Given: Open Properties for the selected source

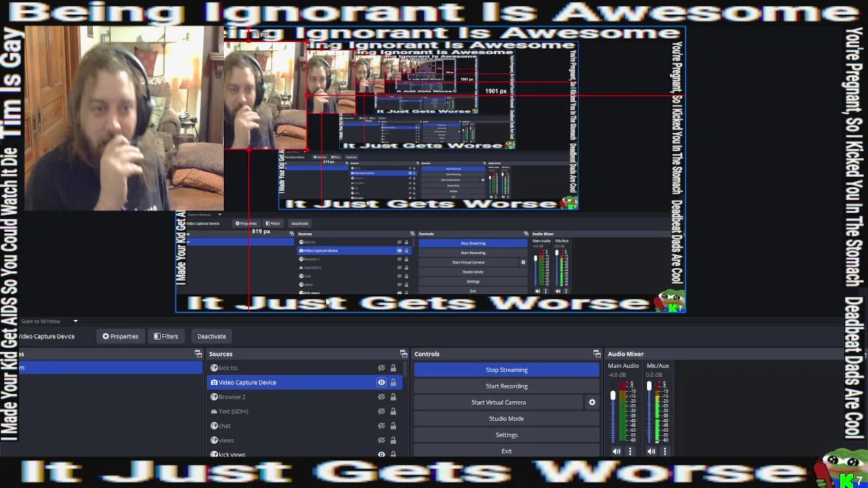Looking at the screenshot, I should click(x=120, y=336).
